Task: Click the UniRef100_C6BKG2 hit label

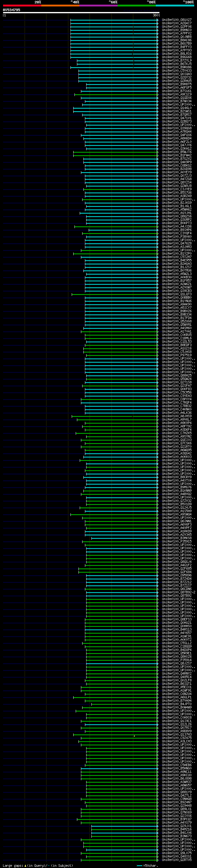Action: (176, 165)
